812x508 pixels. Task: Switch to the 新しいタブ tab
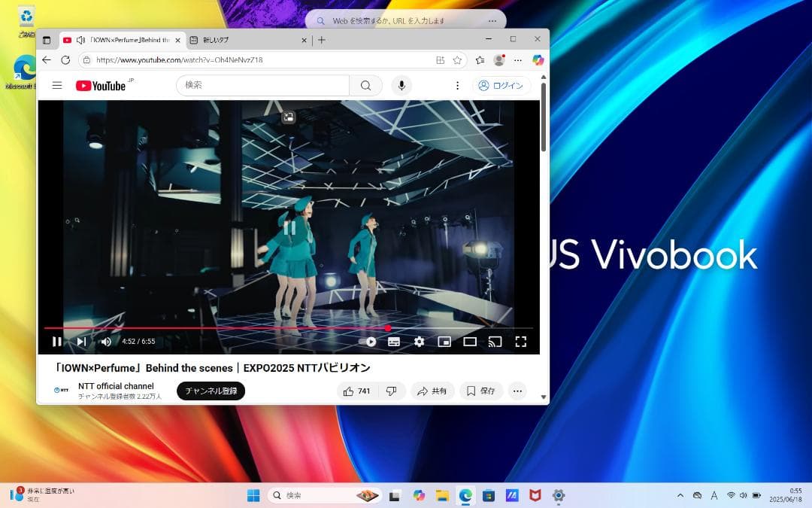pos(218,40)
